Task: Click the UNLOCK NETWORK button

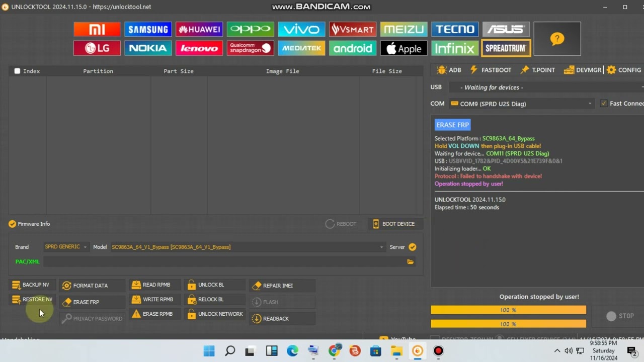Action: pos(215,314)
